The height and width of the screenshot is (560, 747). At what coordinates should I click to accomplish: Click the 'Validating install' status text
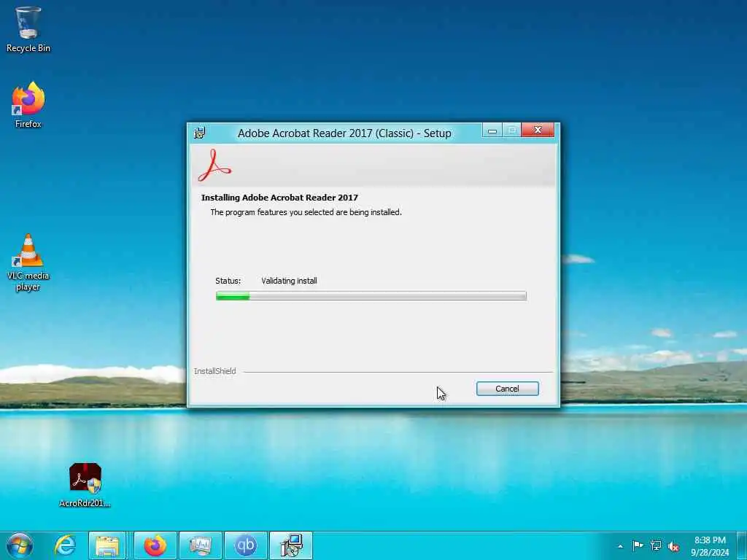tap(289, 281)
